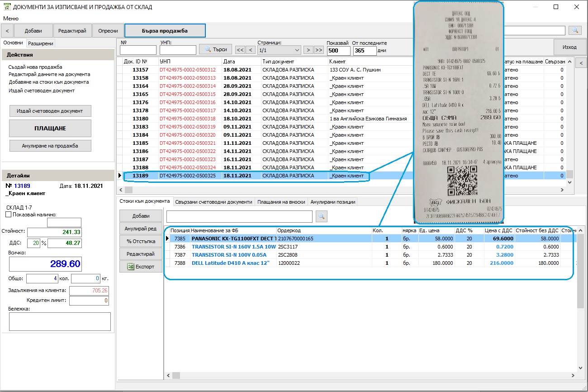Click the large ПЛАЩАНЕ button
Screen dimensions: 588x392
point(50,129)
